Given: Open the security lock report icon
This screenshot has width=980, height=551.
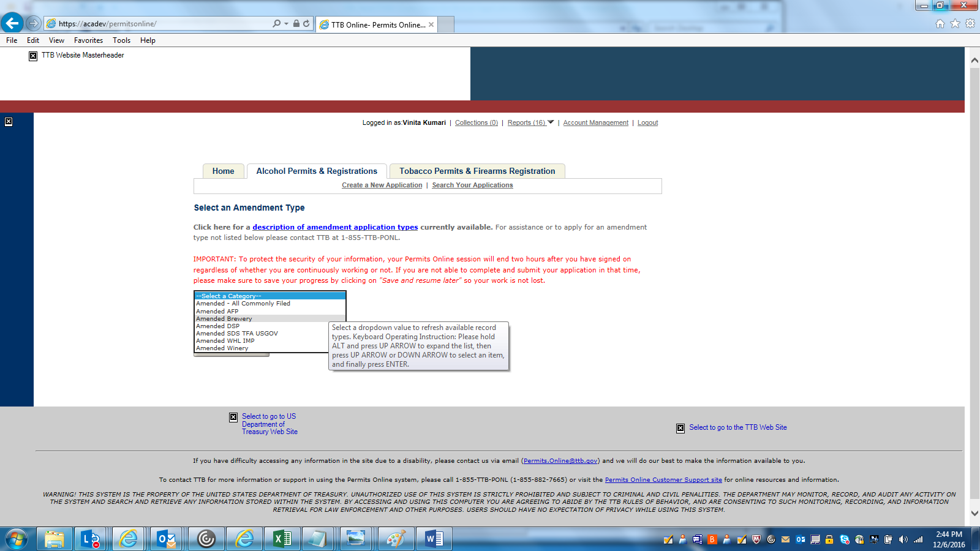Looking at the screenshot, I should tap(296, 24).
